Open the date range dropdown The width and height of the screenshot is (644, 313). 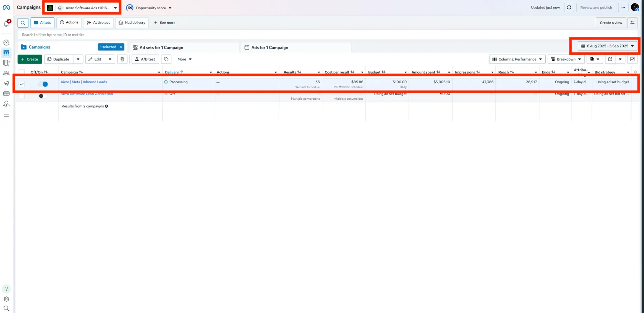click(607, 46)
